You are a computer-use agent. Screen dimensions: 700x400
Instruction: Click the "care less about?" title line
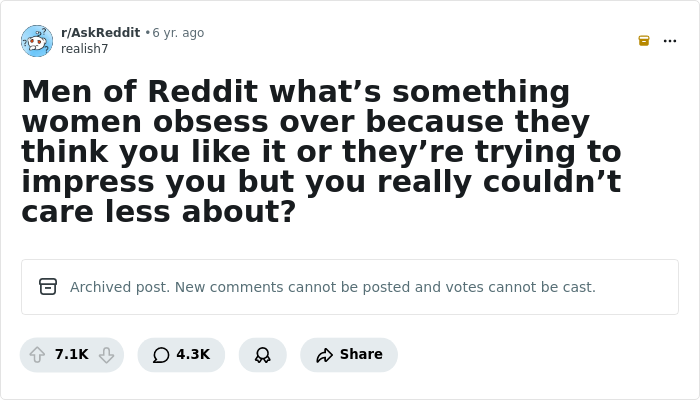(158, 213)
